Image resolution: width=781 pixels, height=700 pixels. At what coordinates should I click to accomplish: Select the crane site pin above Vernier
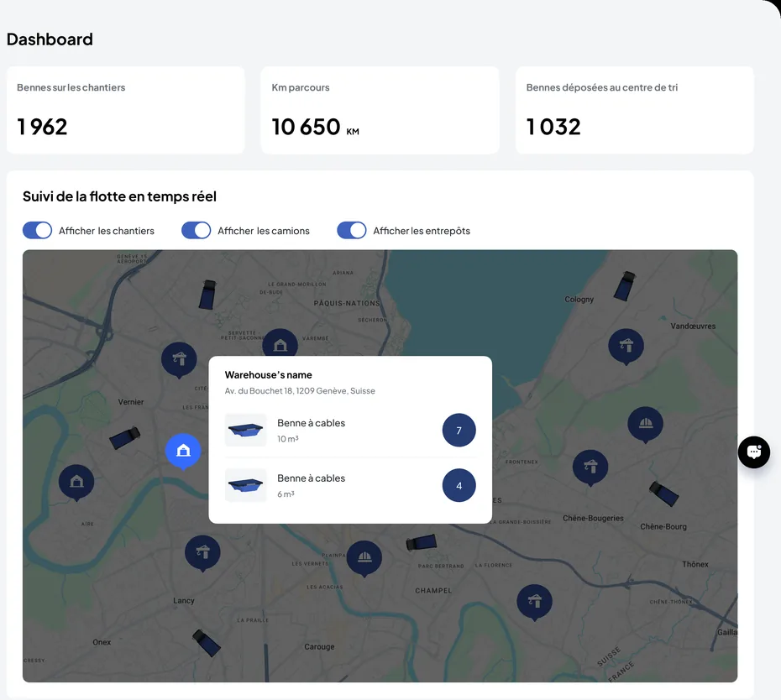[180, 360]
